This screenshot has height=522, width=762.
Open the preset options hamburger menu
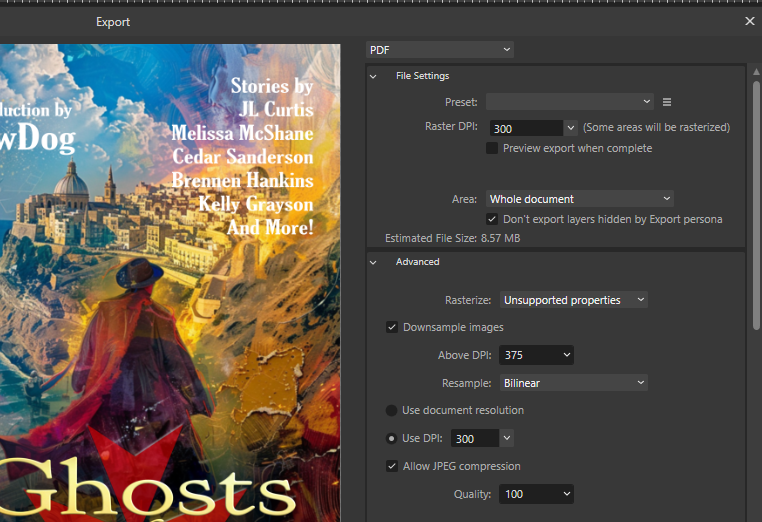pos(667,102)
